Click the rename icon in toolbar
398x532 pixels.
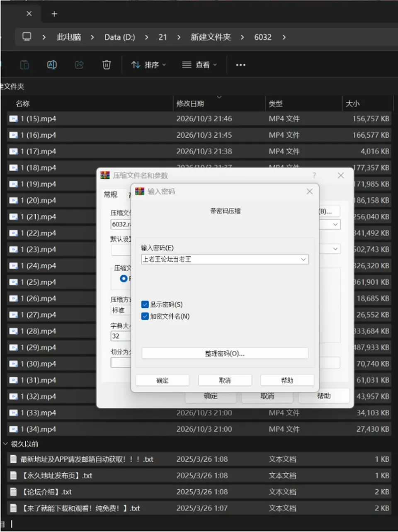(52, 65)
